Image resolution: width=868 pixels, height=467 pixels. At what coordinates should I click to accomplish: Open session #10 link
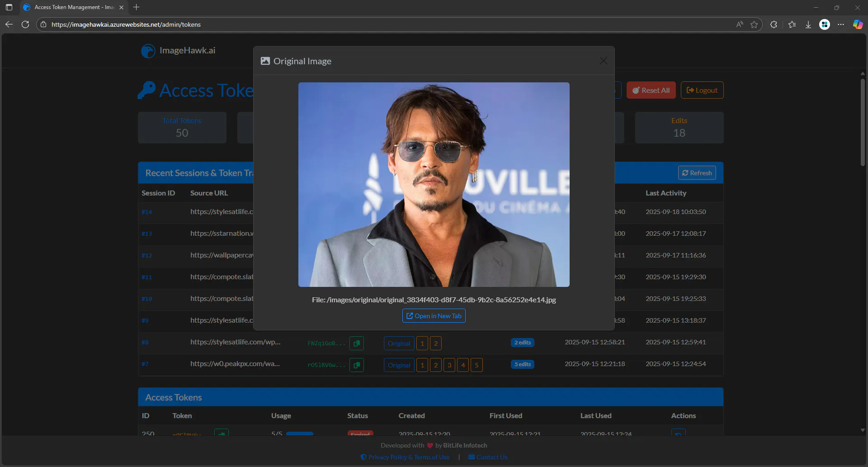[146, 299]
